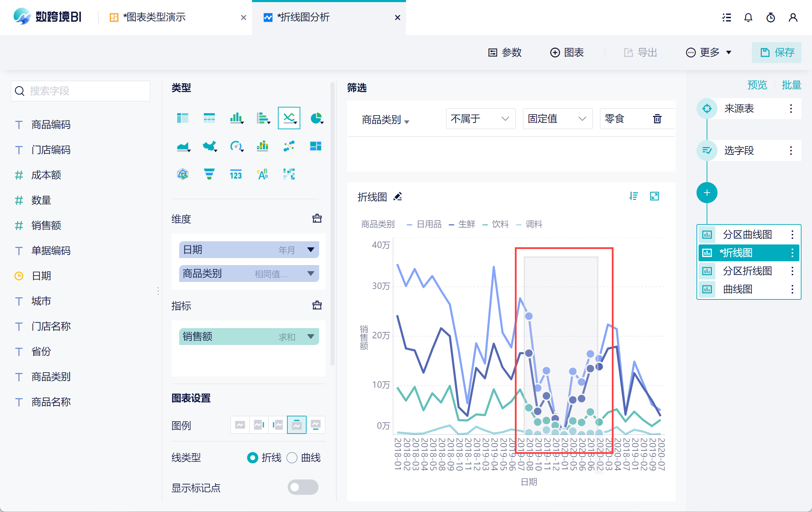
Task: Select the pie chart type icon
Action: (316, 118)
